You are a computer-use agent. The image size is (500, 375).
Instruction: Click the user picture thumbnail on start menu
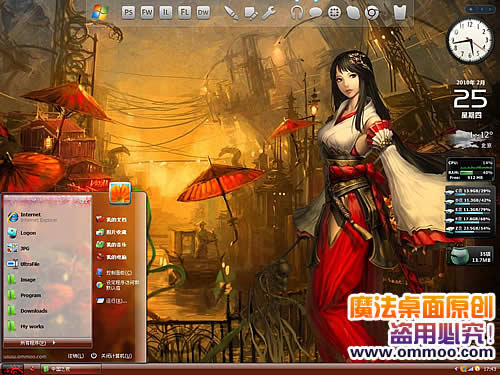[120, 193]
